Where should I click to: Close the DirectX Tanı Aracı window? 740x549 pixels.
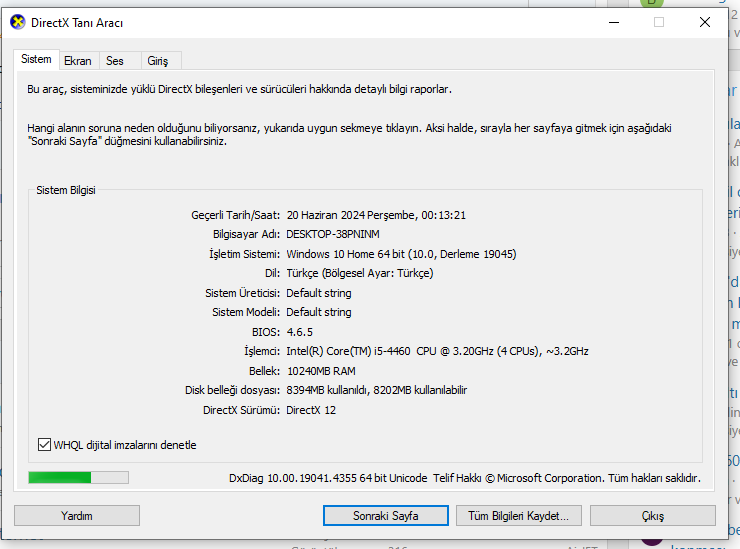click(x=705, y=22)
